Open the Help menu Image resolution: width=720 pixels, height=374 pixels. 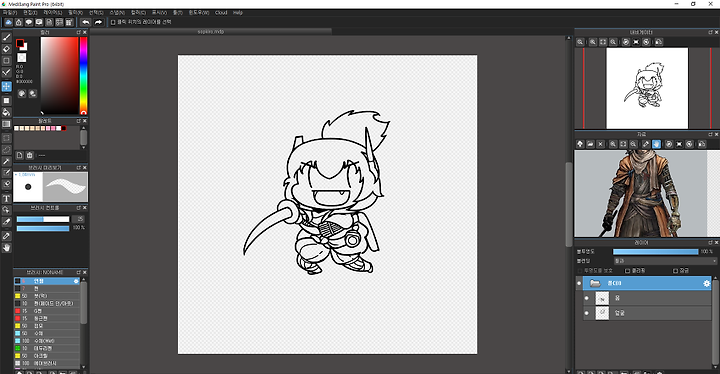pos(238,13)
